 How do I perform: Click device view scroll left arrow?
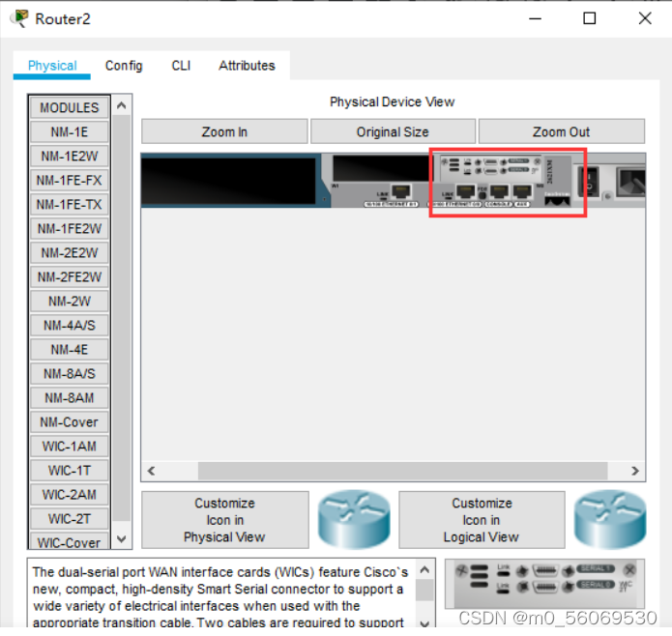coord(151,471)
